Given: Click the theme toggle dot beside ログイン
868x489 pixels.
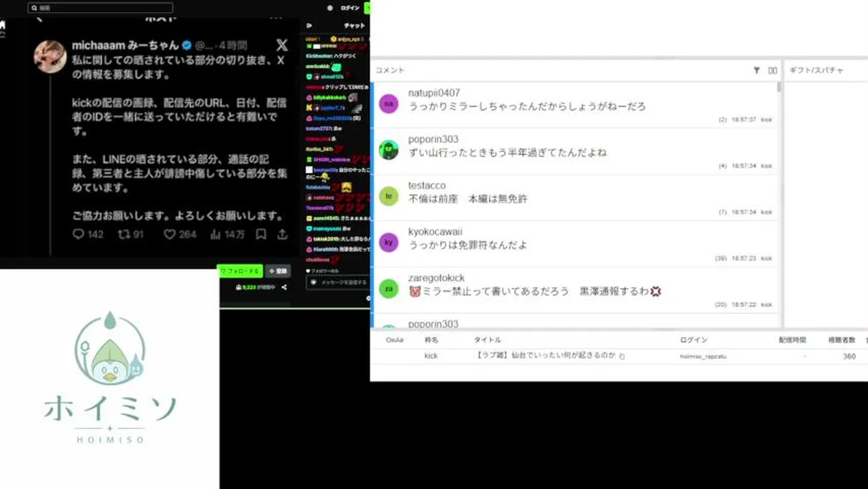Looking at the screenshot, I should pyautogui.click(x=330, y=8).
